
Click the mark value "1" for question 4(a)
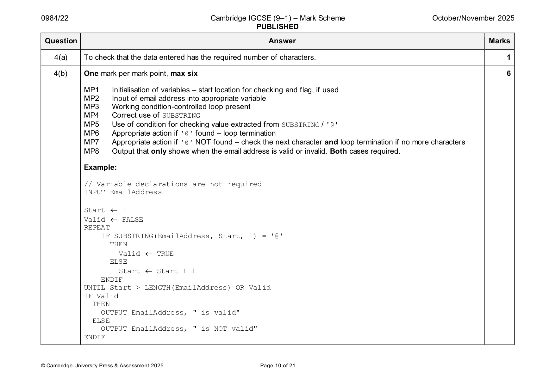pos(508,57)
